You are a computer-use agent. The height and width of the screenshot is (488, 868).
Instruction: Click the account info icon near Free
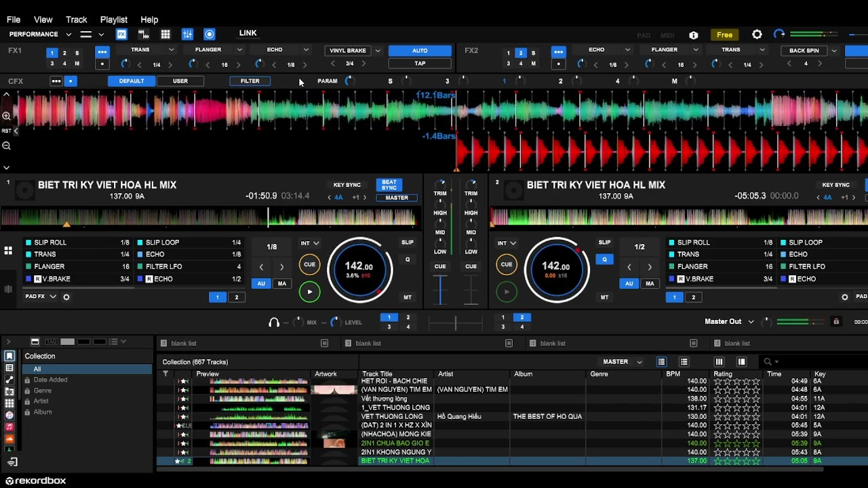pos(693,35)
